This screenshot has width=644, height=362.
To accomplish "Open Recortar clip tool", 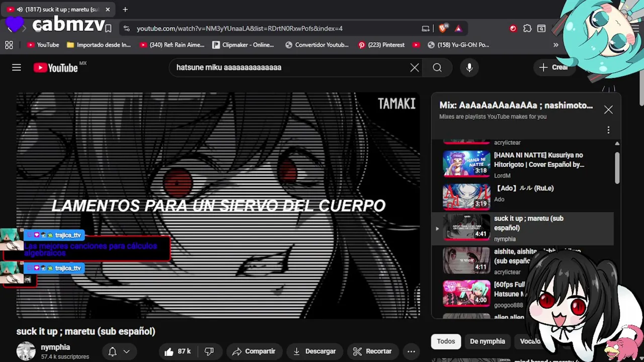I will [x=372, y=351].
